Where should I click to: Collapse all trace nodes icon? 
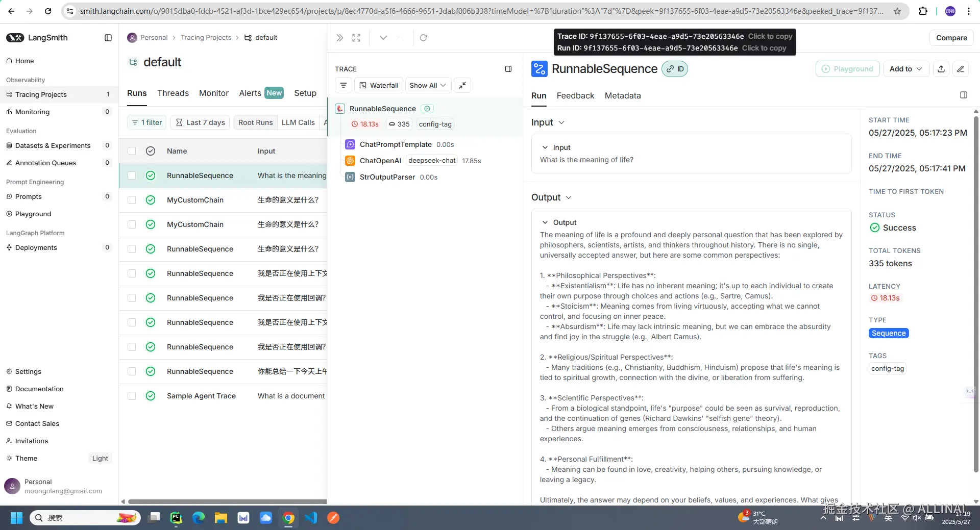coord(462,85)
